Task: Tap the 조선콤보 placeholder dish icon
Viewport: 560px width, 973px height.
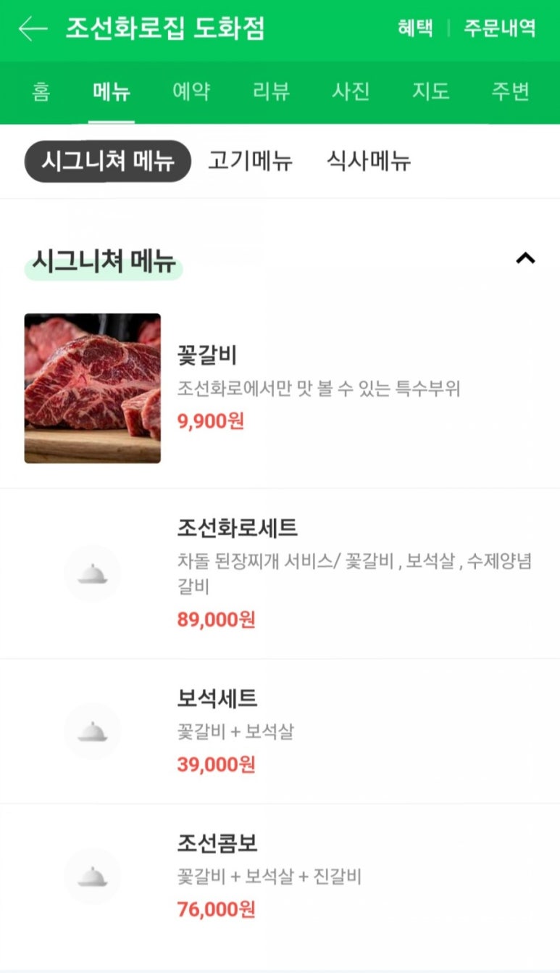Action: 92,876
